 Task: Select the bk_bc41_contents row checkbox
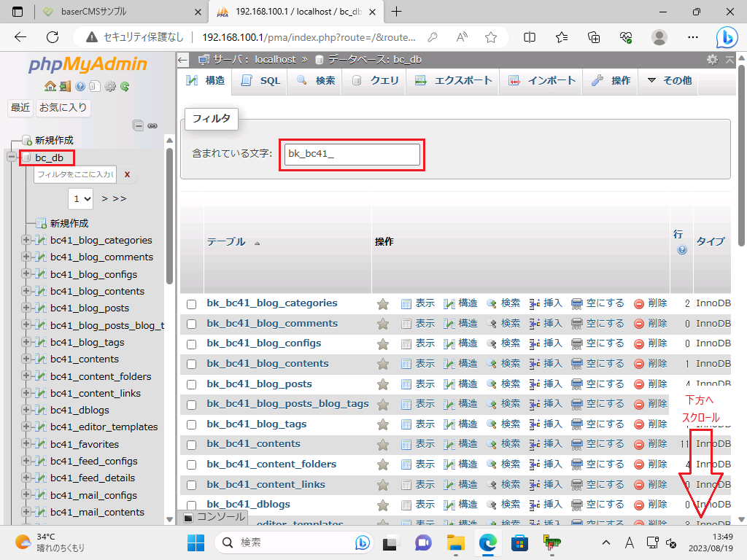coord(191,445)
